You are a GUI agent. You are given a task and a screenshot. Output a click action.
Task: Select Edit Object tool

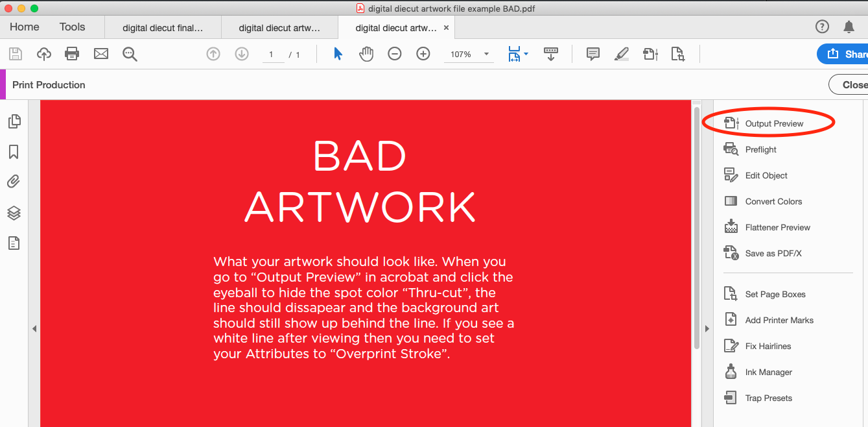[x=756, y=175]
